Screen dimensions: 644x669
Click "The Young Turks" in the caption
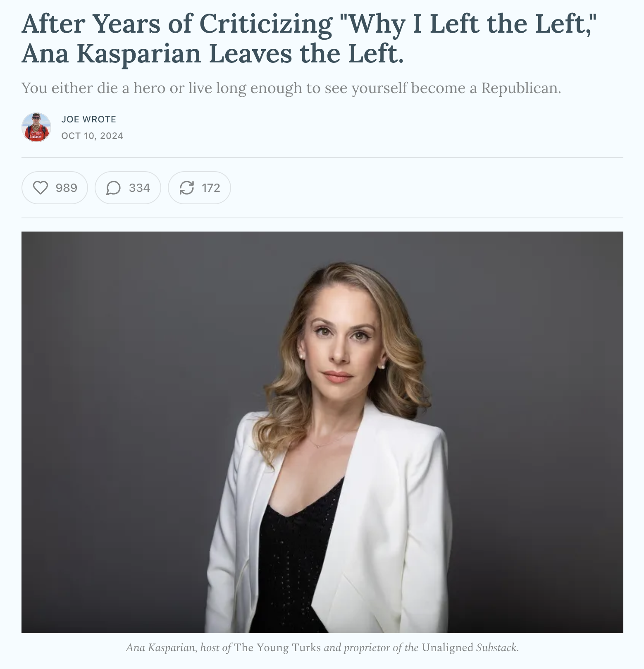277,647
